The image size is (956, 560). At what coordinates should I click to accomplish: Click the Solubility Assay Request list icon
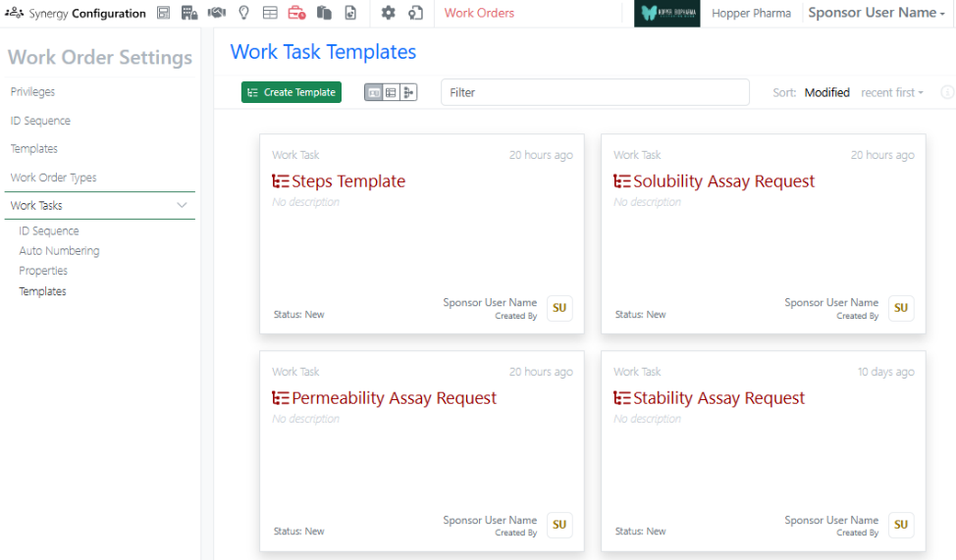point(622,181)
